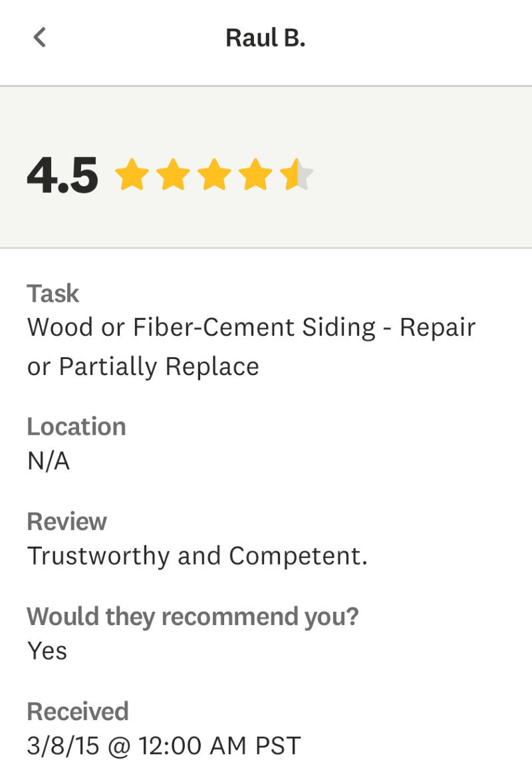This screenshot has height=780, width=532.
Task: Click the second rating star
Action: coord(172,175)
